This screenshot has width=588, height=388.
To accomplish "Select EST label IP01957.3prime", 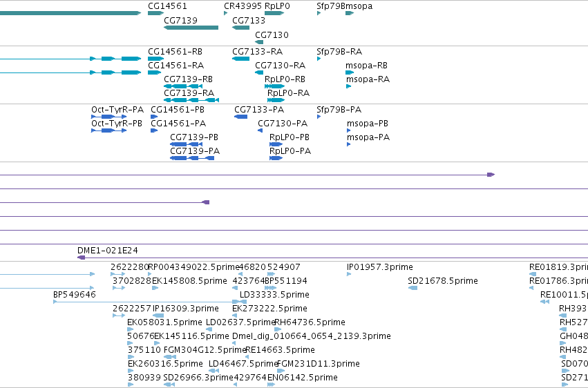I will 380,267.
